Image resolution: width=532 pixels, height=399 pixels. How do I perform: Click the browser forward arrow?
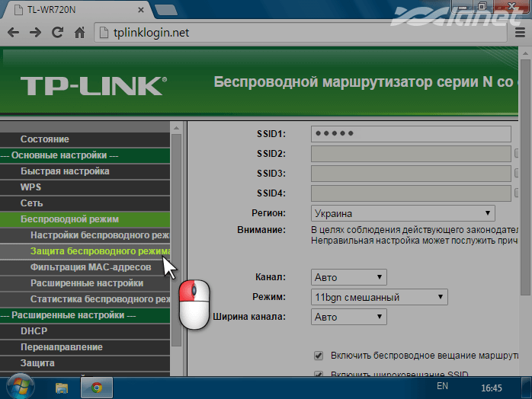point(36,33)
